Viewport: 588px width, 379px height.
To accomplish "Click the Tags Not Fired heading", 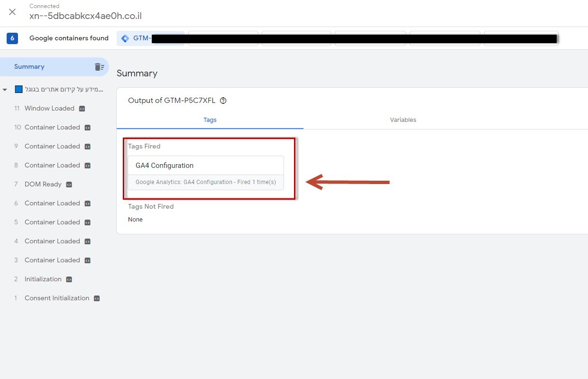I will click(151, 207).
